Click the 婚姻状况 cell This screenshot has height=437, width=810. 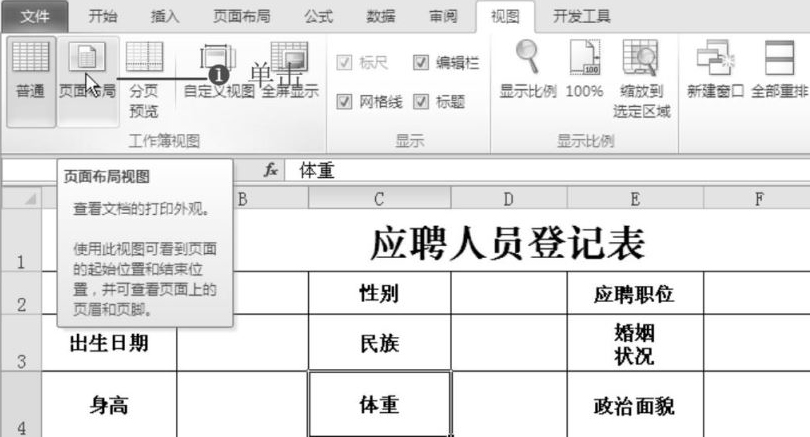[x=635, y=342]
